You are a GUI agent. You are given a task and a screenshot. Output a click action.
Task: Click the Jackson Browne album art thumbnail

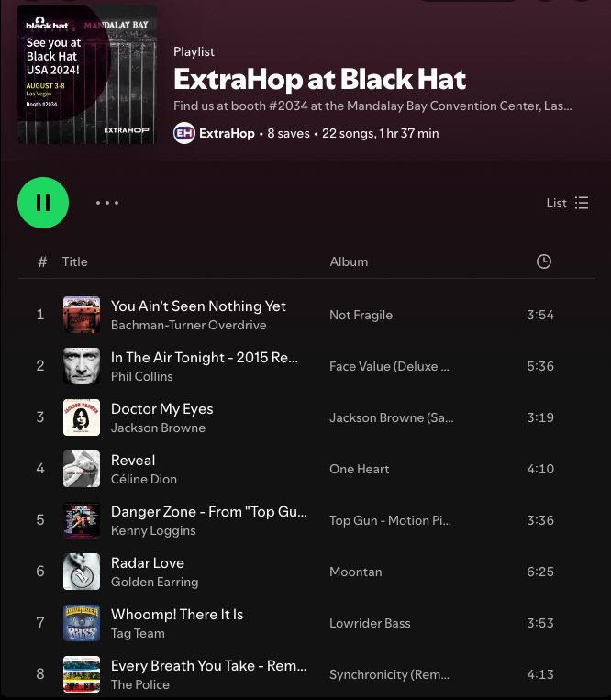tap(82, 417)
